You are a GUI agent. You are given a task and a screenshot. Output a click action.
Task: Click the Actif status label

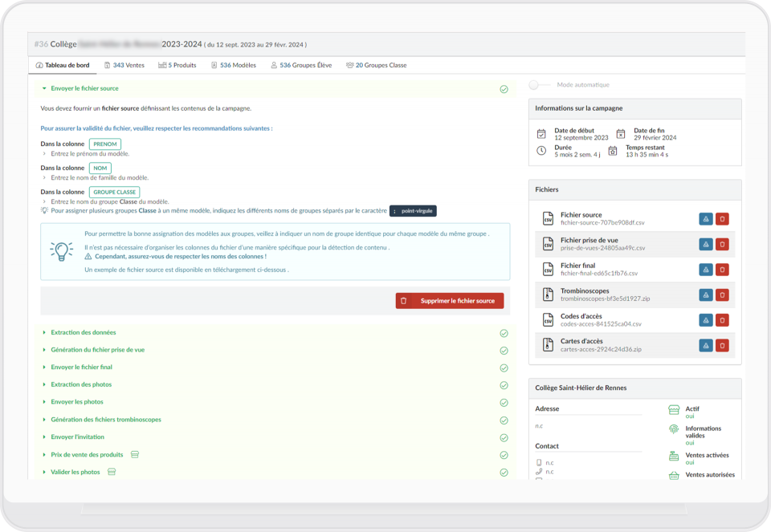click(692, 408)
